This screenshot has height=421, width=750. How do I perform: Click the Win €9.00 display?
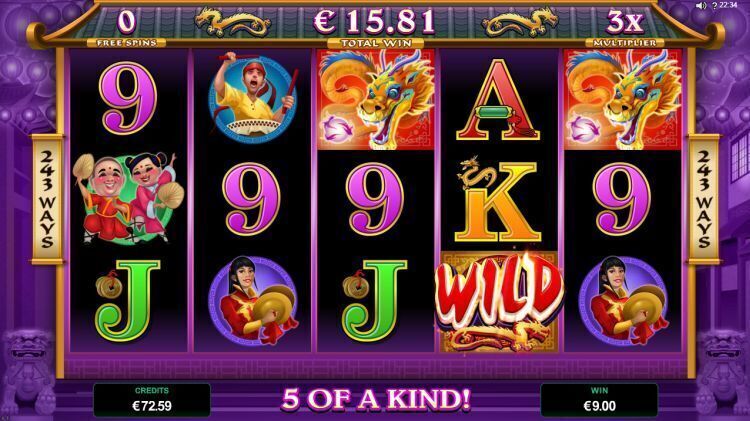click(x=599, y=399)
